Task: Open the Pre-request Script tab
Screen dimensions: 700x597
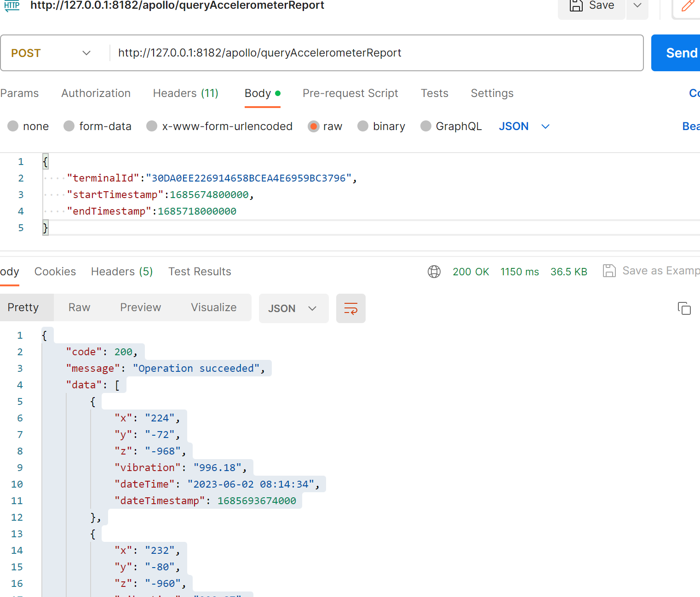Action: (x=350, y=93)
